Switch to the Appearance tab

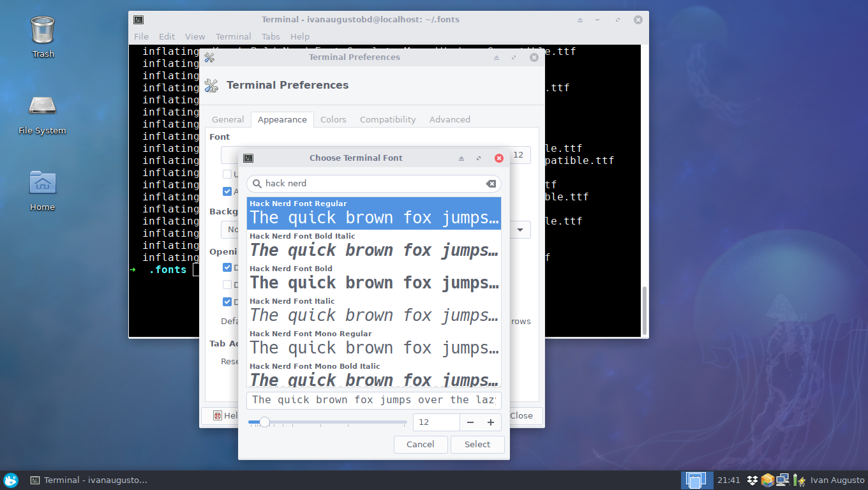coord(282,119)
